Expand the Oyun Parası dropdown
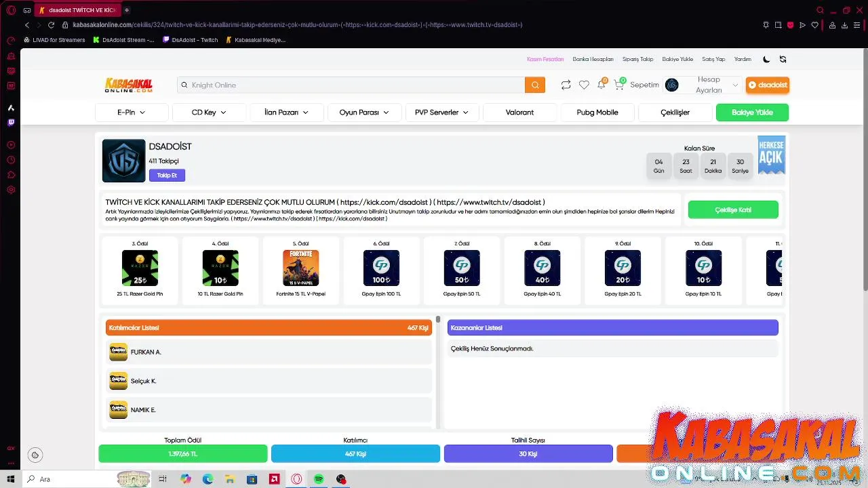Viewport: 868px width, 488px height. pos(364,113)
